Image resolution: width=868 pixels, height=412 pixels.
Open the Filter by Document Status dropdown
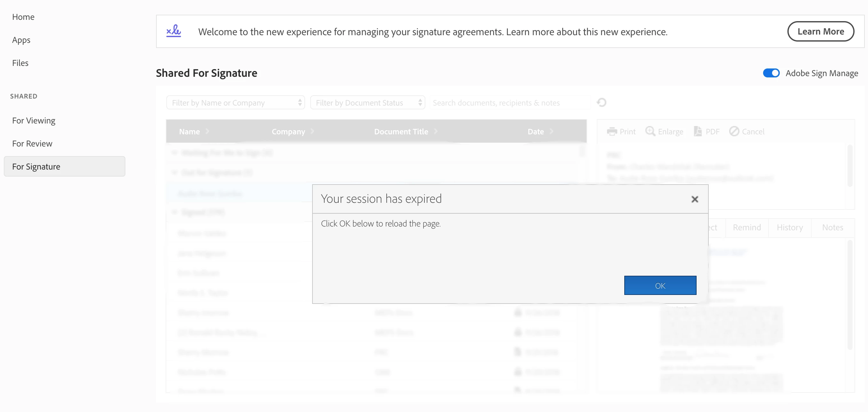point(367,103)
